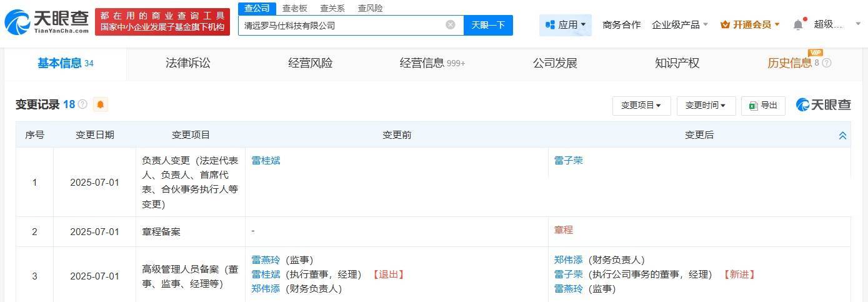Click the 导出 export button

coord(763,106)
